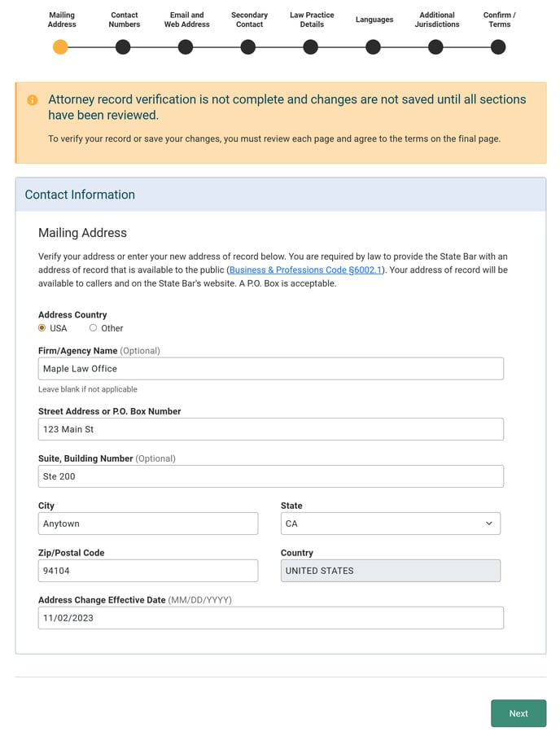The height and width of the screenshot is (732, 560).
Task: Go to Email and Web Address step dot
Action: pyautogui.click(x=186, y=47)
